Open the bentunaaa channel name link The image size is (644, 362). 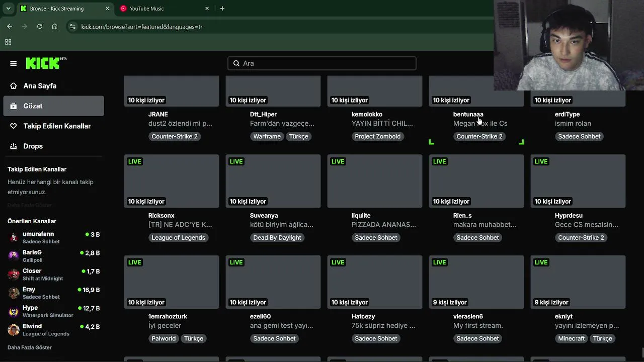[468, 114]
